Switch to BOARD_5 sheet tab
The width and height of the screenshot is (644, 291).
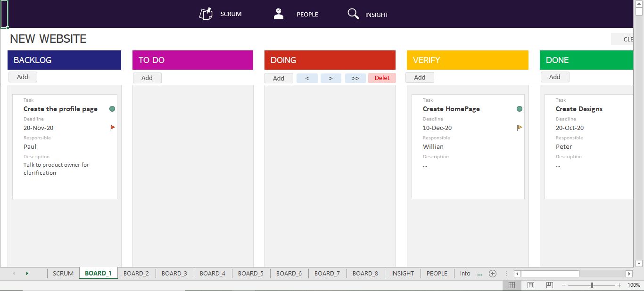[251, 274]
